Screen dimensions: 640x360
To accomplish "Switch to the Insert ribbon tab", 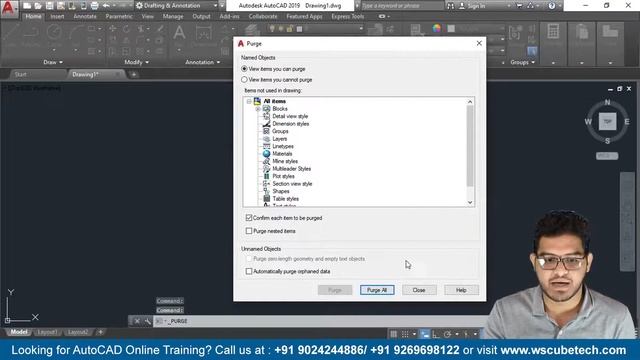I will point(57,17).
